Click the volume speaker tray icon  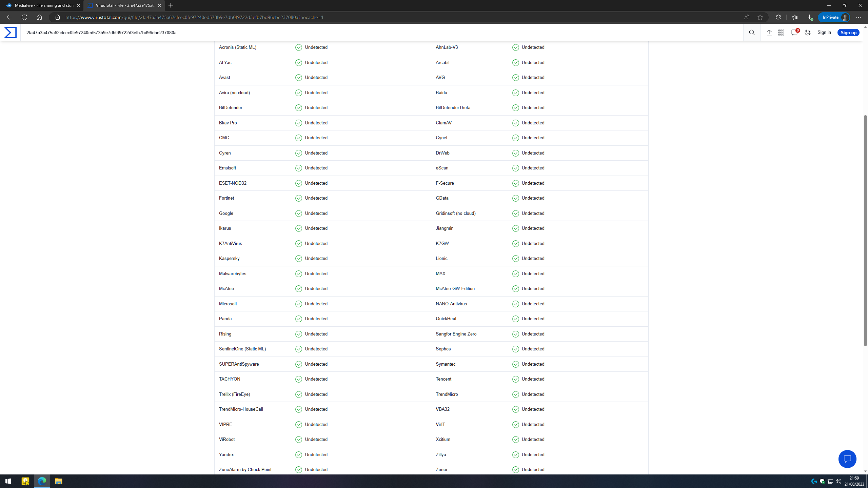click(839, 481)
